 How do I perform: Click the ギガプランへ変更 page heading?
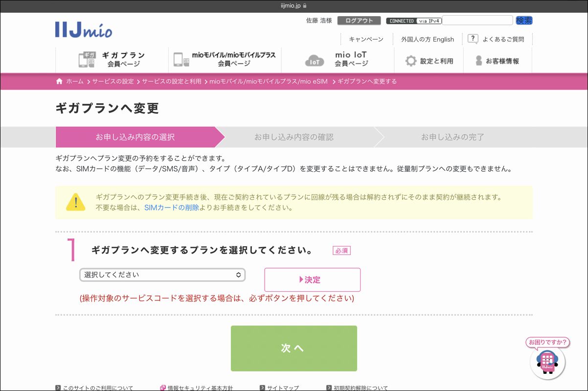tap(107, 108)
